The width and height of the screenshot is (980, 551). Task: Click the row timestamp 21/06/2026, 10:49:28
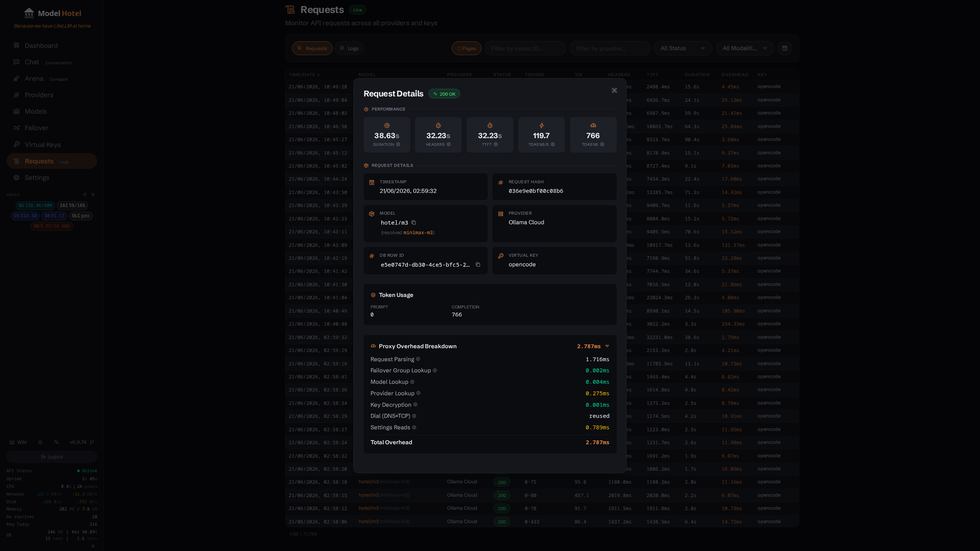click(318, 87)
